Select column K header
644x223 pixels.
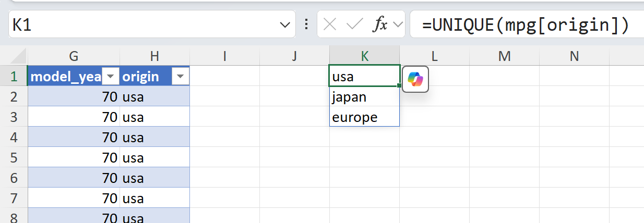[x=364, y=56]
